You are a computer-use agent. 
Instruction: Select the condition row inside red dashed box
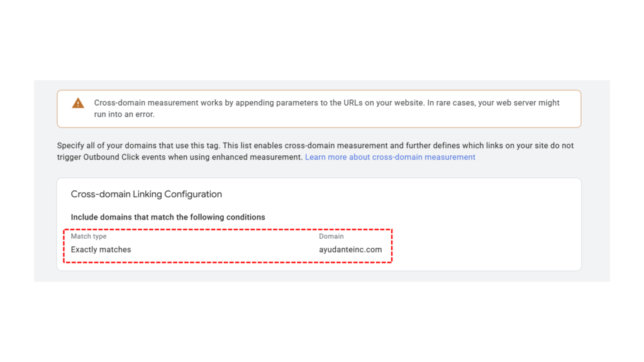click(x=228, y=246)
